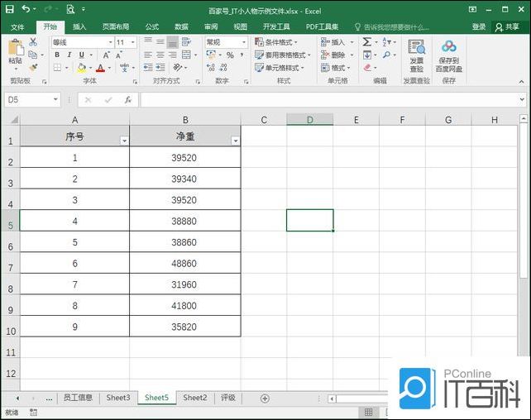The height and width of the screenshot is (420, 531).
Task: Click the AutoSum sigma icon
Action: point(366,42)
